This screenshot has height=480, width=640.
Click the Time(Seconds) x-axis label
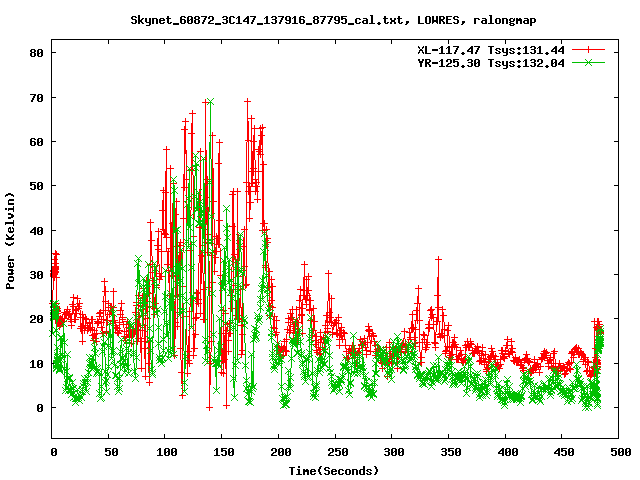coord(333,471)
